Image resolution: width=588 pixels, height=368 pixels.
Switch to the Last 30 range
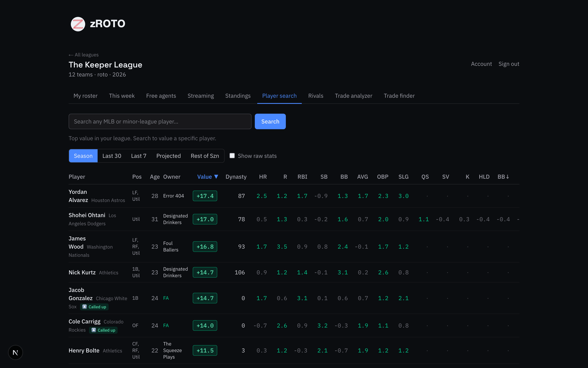[x=112, y=156]
